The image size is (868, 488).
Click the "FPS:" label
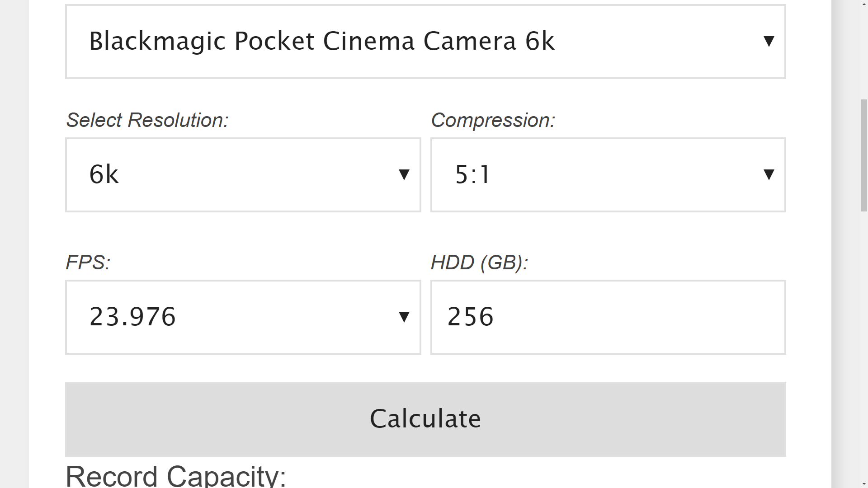pos(88,263)
